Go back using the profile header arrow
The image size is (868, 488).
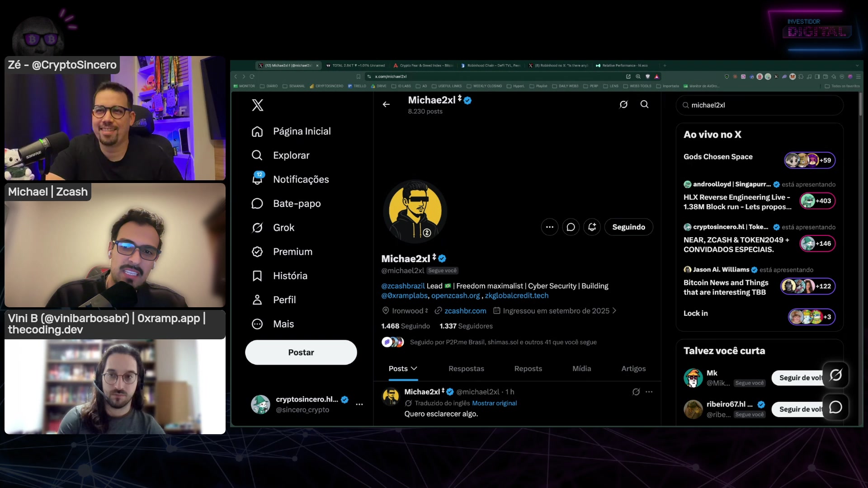click(386, 104)
